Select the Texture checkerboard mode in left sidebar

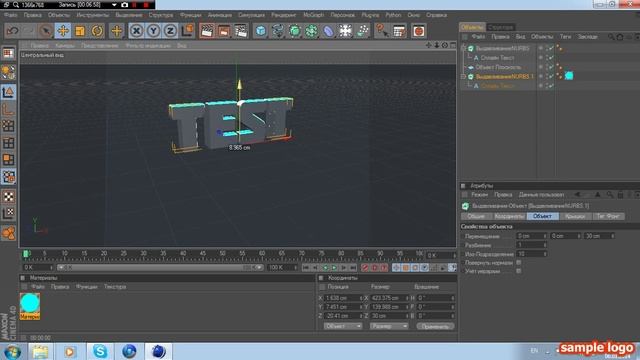click(8, 197)
